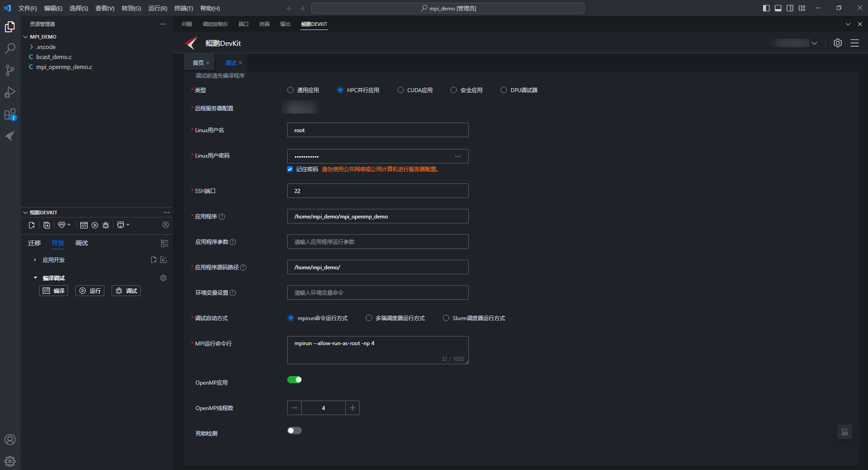Collapse the panel with the chevron down icon
The image size is (868, 470).
[x=848, y=24]
